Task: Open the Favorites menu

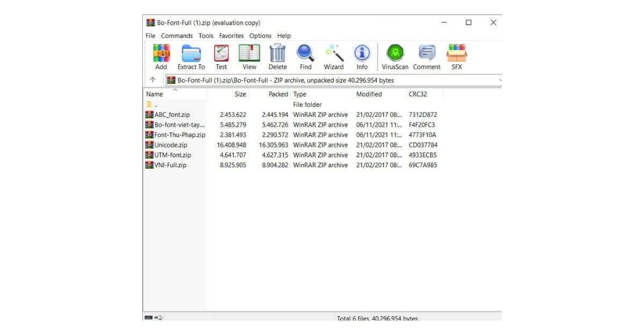Action: click(x=231, y=36)
